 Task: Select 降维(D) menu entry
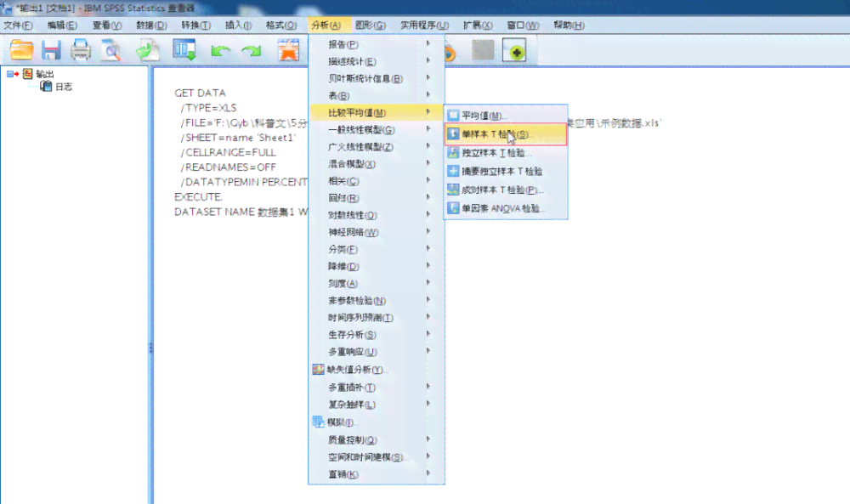(377, 267)
